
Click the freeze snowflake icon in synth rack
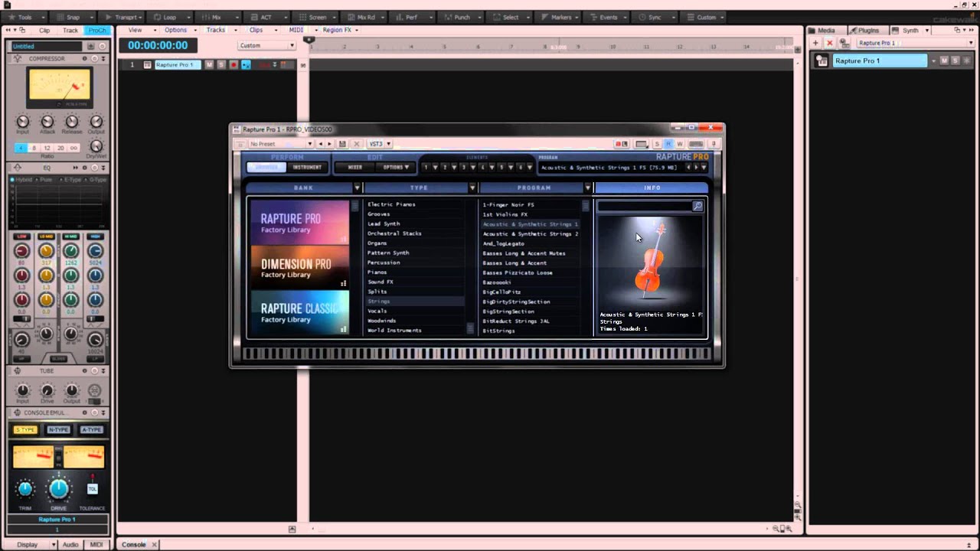point(966,60)
